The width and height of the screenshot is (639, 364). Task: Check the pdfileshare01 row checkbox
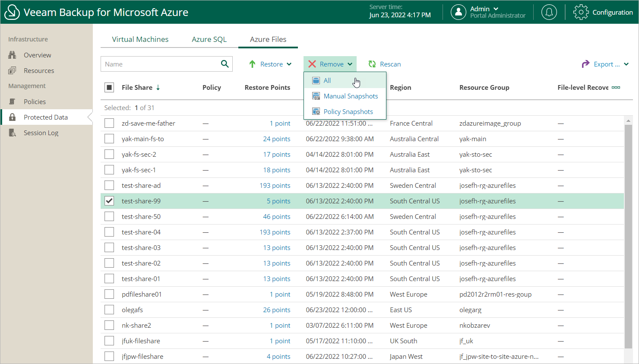109,294
